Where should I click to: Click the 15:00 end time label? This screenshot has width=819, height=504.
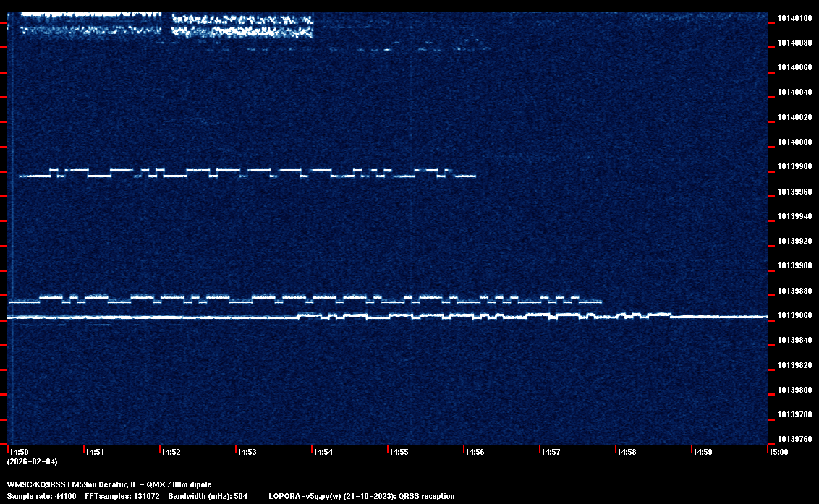tap(778, 452)
